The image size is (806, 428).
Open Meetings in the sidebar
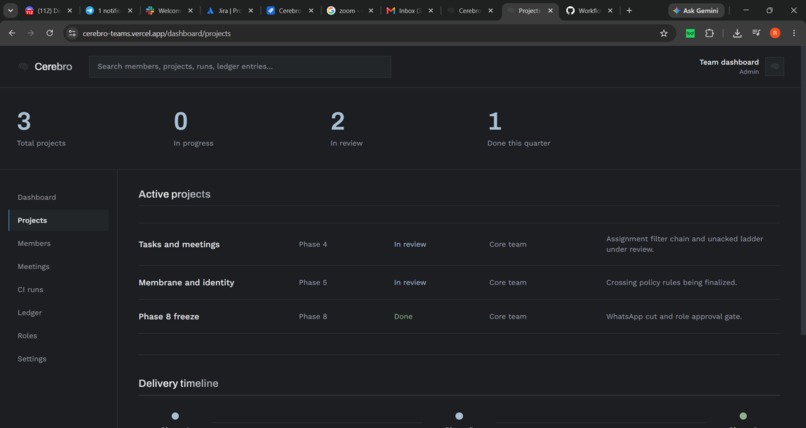[33, 267]
